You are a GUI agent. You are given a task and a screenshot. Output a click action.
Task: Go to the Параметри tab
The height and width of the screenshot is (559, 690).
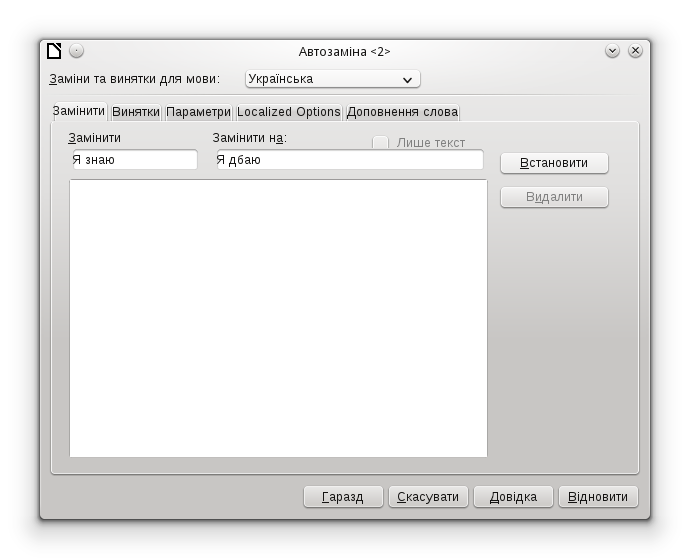tap(198, 112)
